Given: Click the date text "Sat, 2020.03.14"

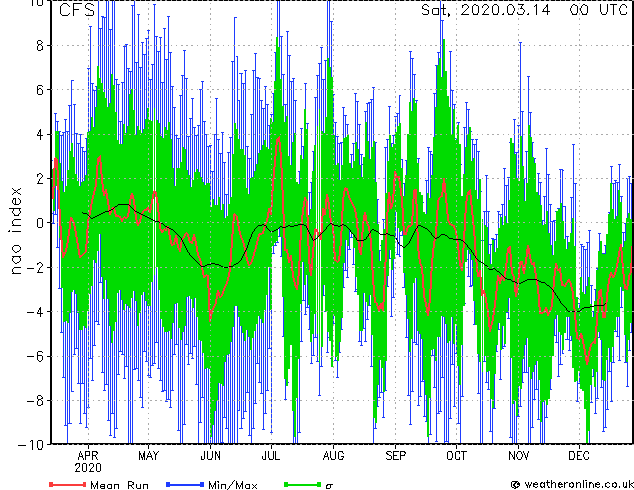Looking at the screenshot, I should coord(486,10).
